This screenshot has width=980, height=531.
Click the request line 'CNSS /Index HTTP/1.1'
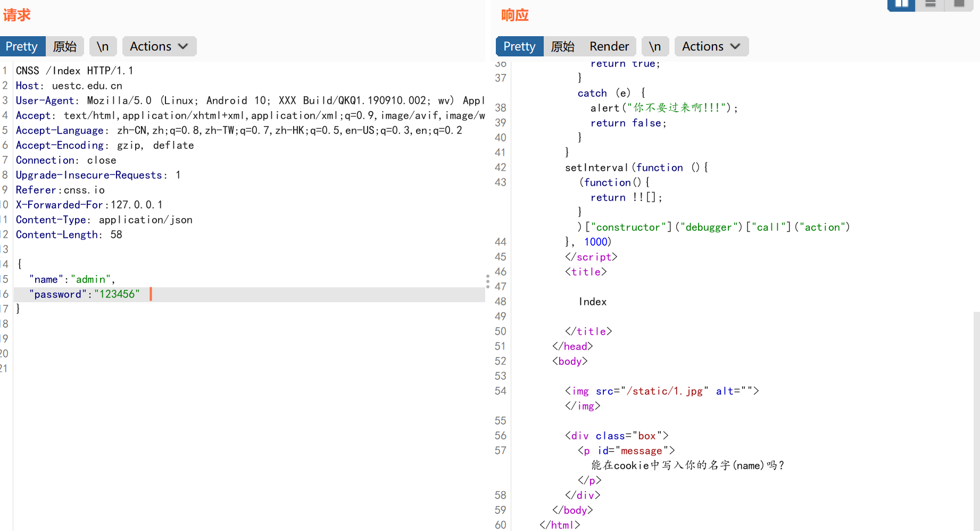click(x=74, y=71)
